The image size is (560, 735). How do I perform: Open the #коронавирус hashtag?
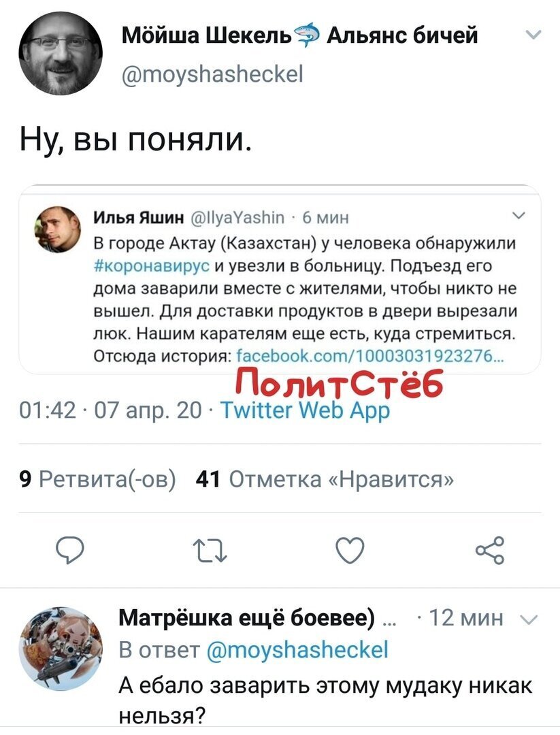click(152, 266)
